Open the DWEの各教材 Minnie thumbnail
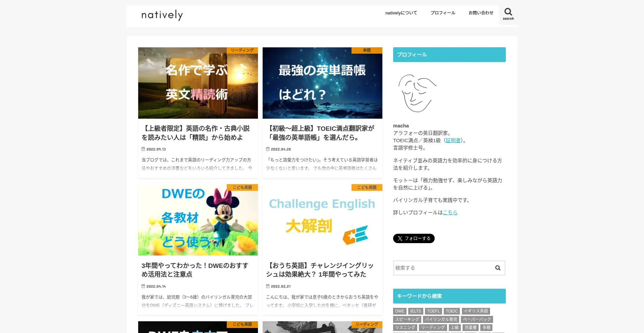The height and width of the screenshot is (333, 644). [x=198, y=220]
